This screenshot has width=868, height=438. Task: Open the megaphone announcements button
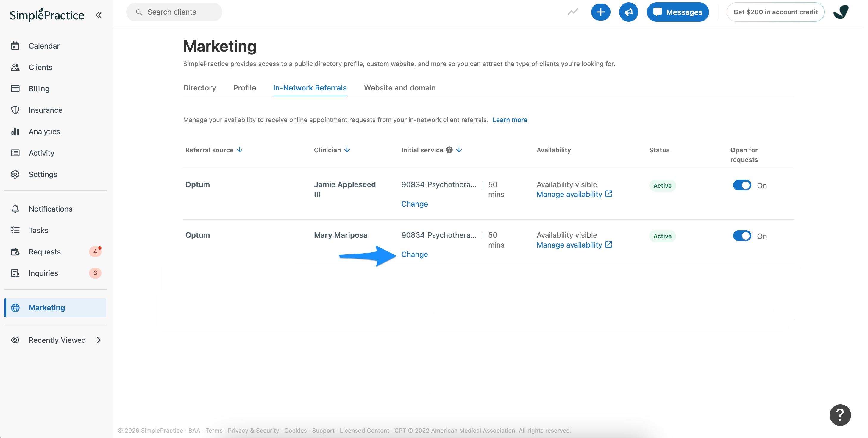coord(628,12)
